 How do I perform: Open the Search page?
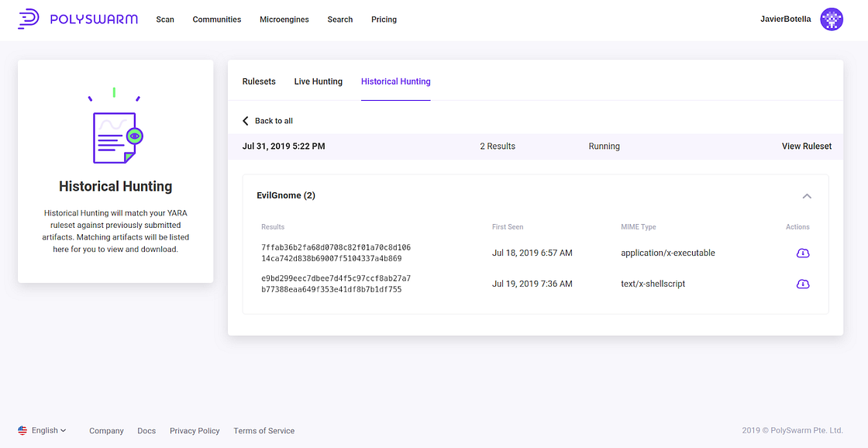pos(340,19)
